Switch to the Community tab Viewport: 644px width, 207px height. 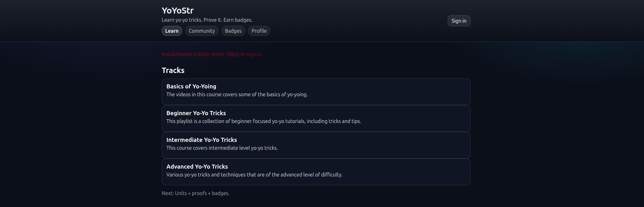point(202,31)
